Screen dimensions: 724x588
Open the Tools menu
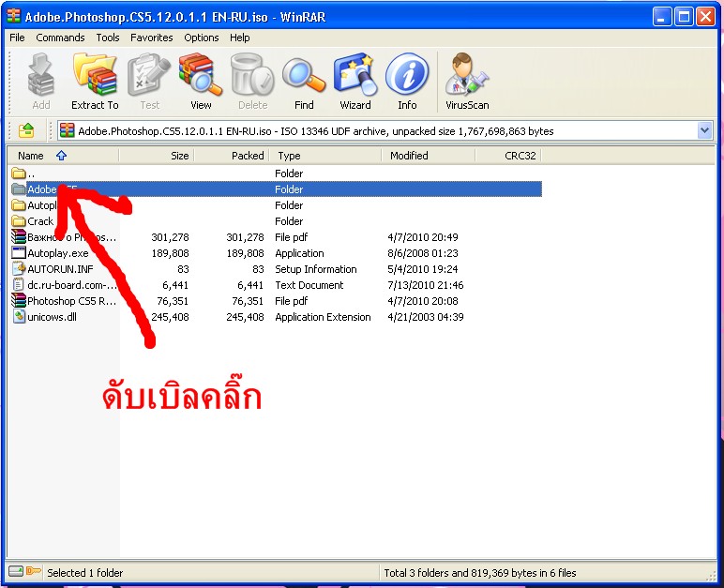point(108,38)
